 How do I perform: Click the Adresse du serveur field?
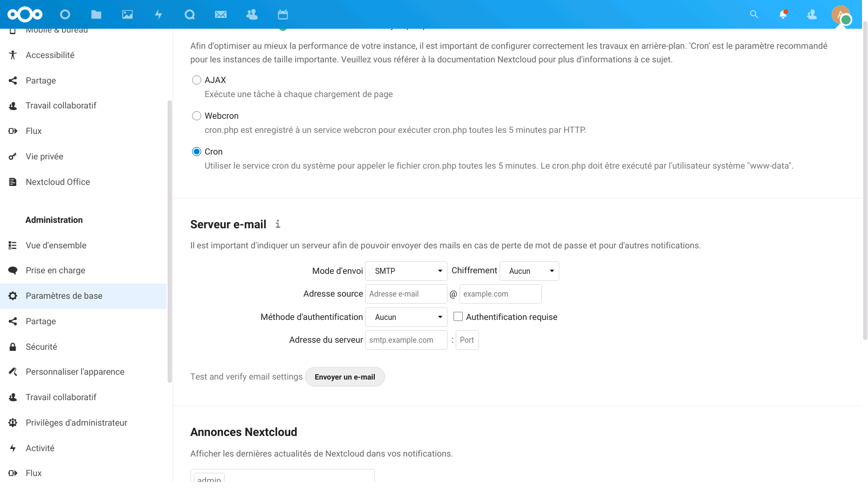(406, 340)
